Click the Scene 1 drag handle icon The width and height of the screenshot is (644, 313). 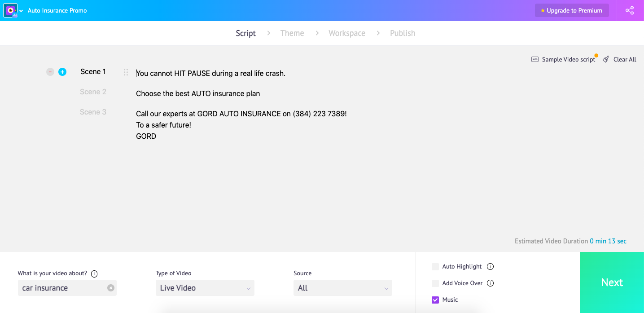click(126, 72)
